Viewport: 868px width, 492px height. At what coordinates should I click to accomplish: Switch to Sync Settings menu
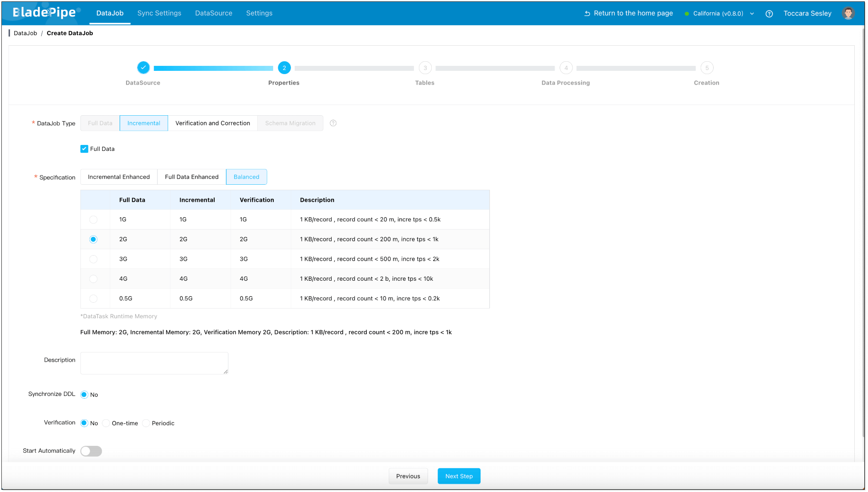[x=159, y=13]
